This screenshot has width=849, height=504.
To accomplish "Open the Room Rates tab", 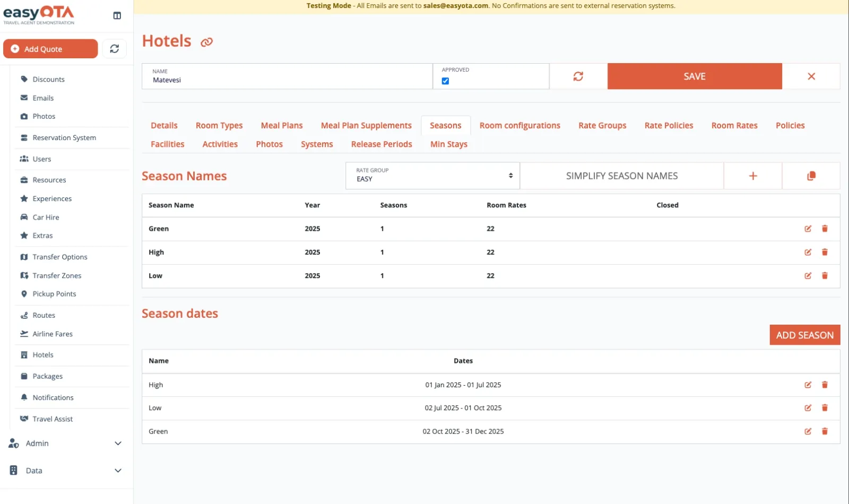I will pyautogui.click(x=734, y=125).
